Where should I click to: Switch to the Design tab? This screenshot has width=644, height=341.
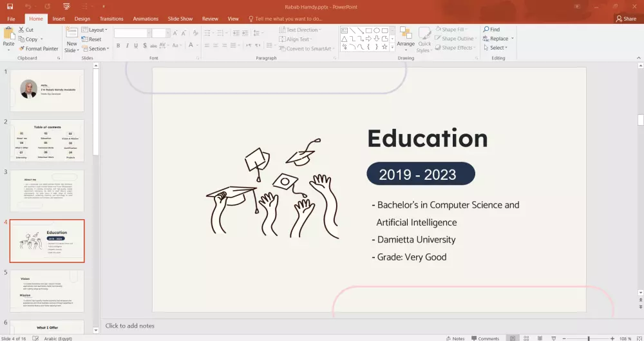(82, 19)
